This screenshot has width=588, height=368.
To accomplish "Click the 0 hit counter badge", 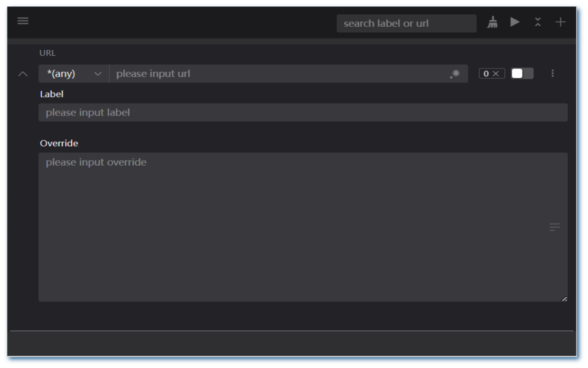I will pos(486,73).
